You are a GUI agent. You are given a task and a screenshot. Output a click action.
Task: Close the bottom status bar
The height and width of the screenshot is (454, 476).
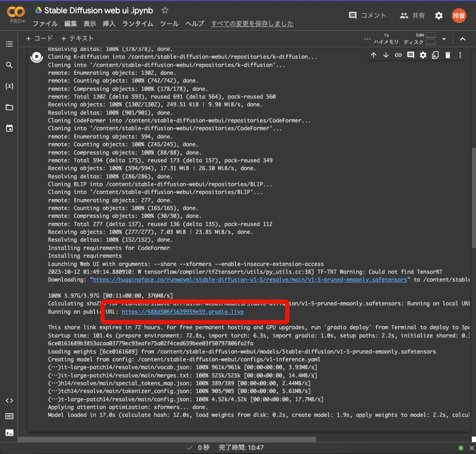[472, 448]
